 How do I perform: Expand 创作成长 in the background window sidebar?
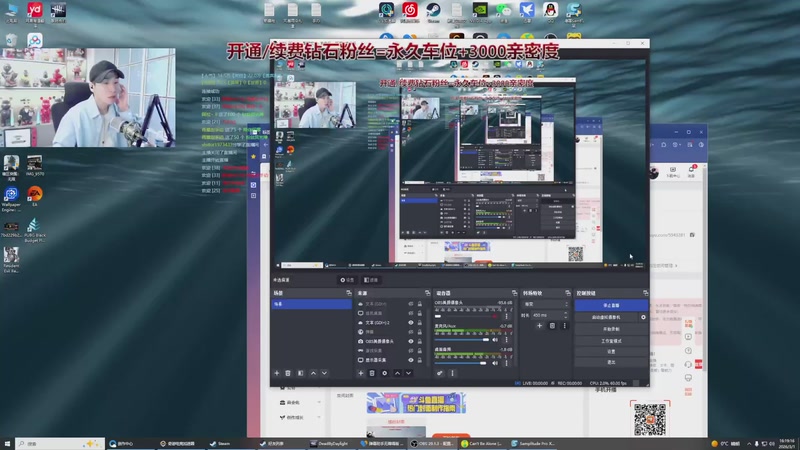tap(301, 417)
